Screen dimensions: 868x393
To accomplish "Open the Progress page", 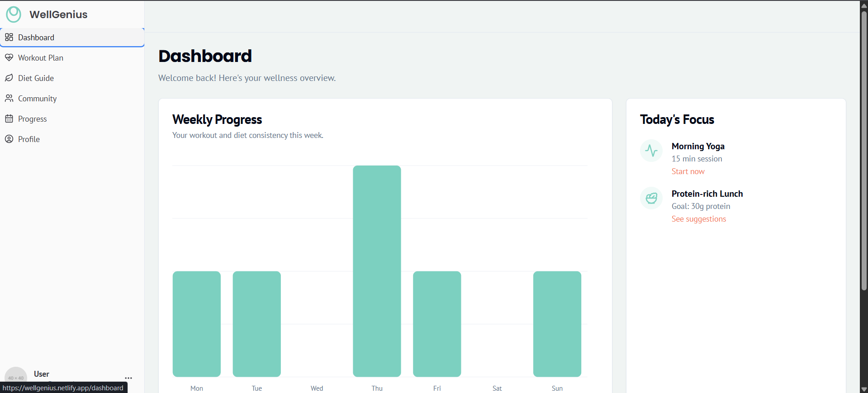I will point(72,118).
